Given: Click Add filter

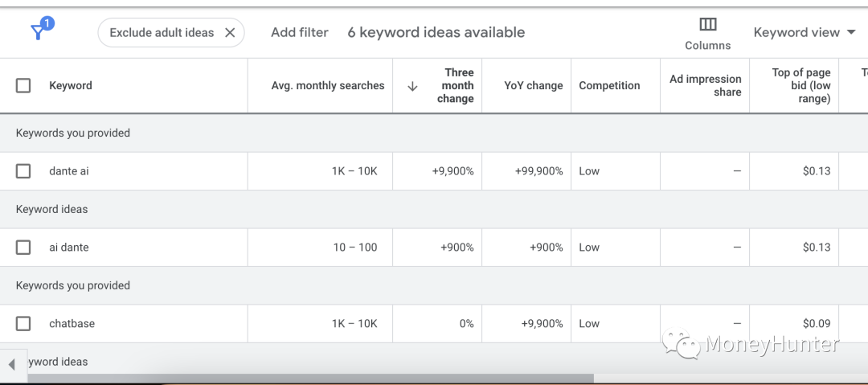Looking at the screenshot, I should click(x=300, y=33).
